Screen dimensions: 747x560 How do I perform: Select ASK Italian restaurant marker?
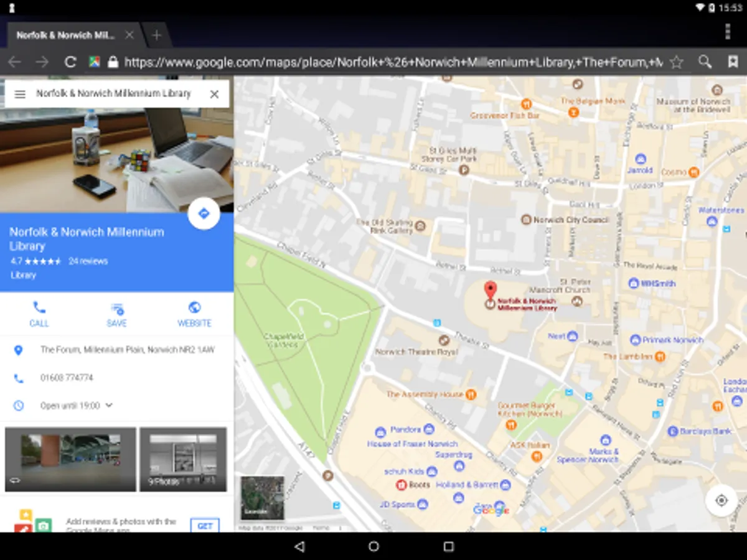[537, 456]
